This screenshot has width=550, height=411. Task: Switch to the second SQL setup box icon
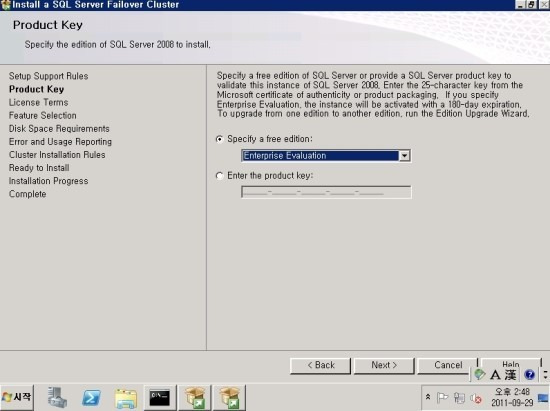point(229,398)
